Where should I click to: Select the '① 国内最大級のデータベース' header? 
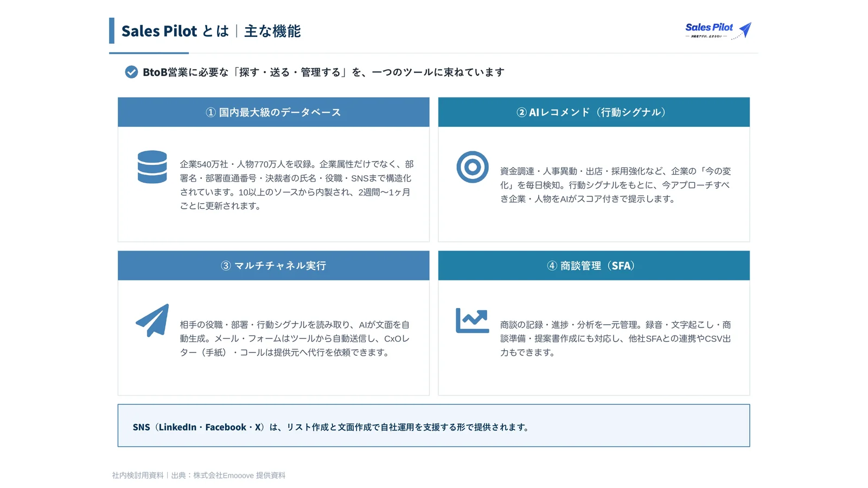pos(273,112)
